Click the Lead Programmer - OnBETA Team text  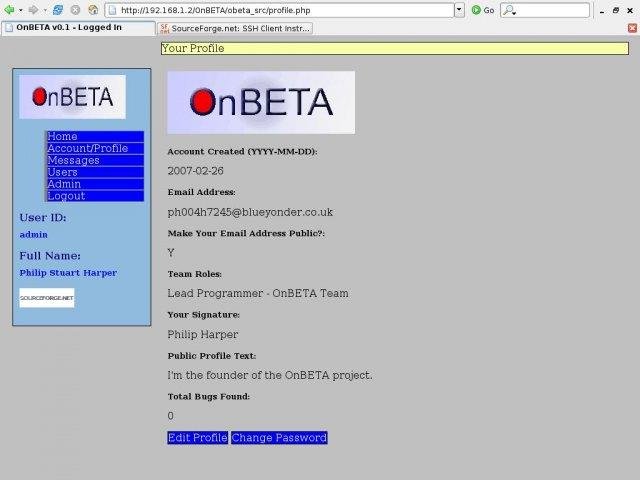coord(258,293)
